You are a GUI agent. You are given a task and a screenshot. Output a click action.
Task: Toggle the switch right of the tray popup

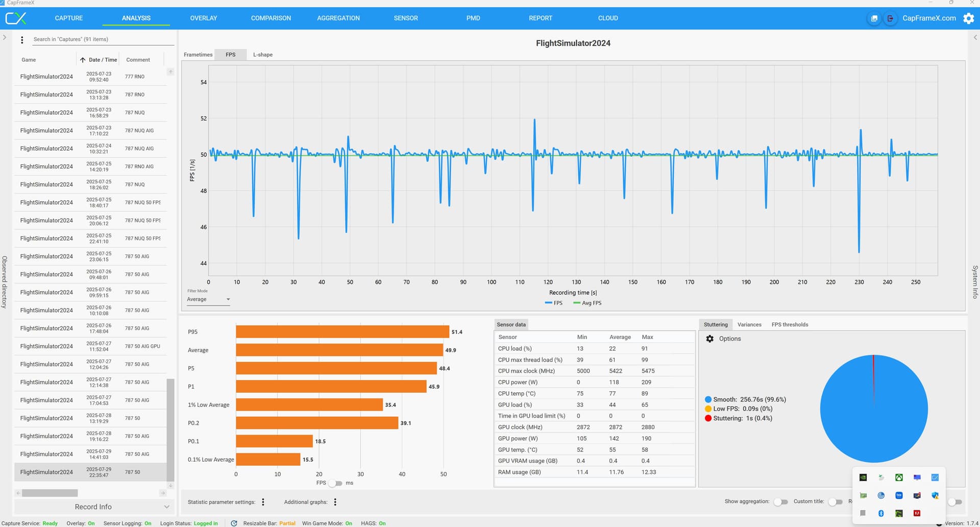point(955,502)
